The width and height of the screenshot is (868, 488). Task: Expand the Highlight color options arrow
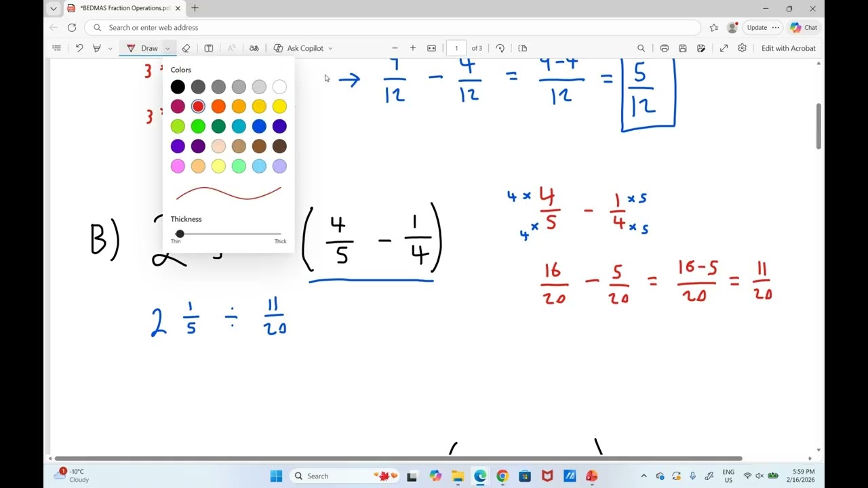tap(110, 48)
